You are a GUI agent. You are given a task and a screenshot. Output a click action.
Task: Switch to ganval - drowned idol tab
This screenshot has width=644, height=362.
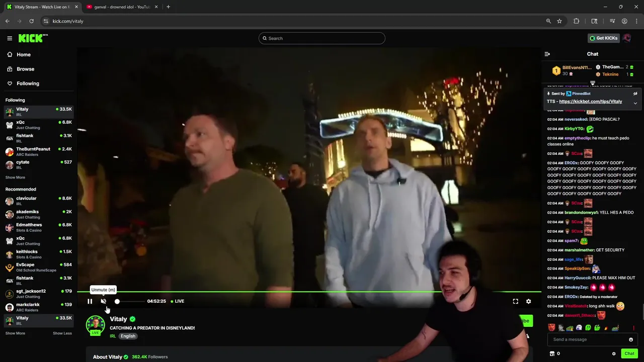[x=121, y=7]
